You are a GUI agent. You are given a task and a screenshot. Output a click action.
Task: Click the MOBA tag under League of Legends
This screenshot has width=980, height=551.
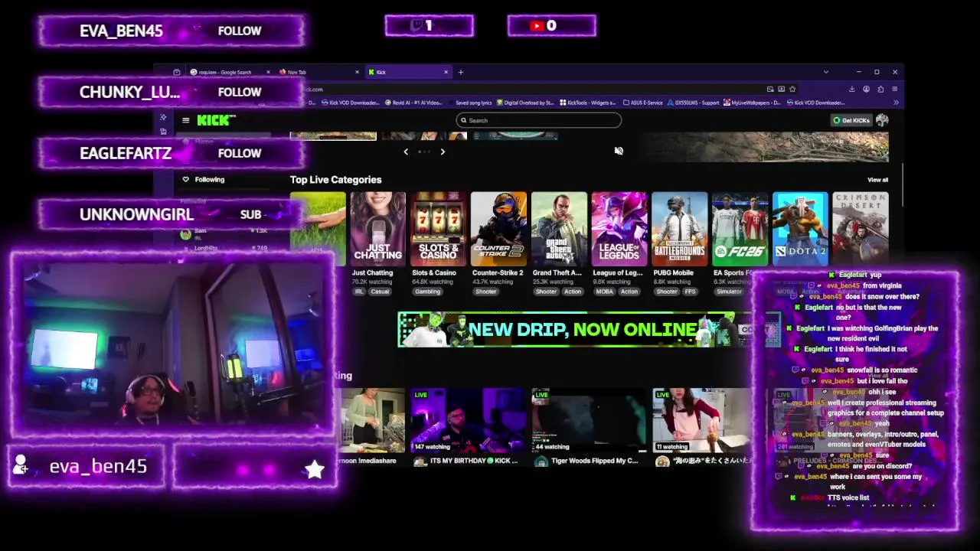(x=605, y=292)
